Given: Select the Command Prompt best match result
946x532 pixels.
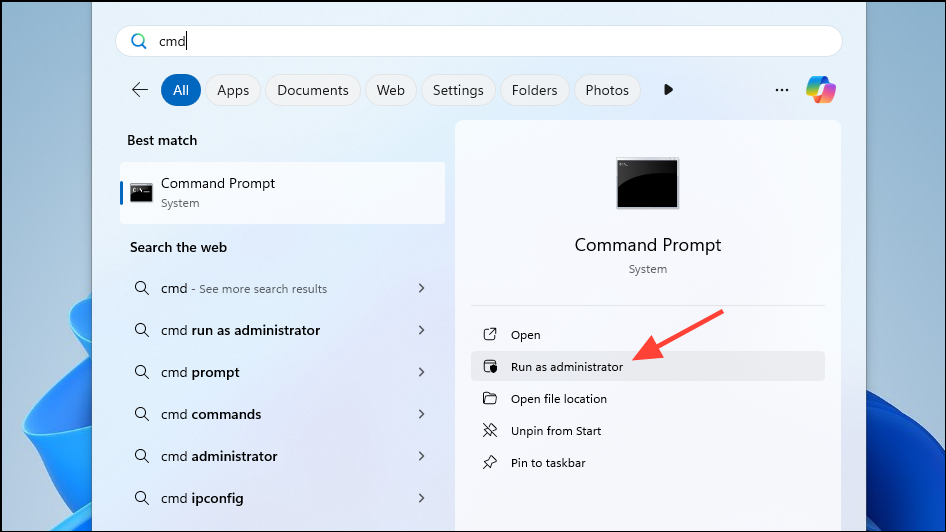Looking at the screenshot, I should click(x=282, y=193).
